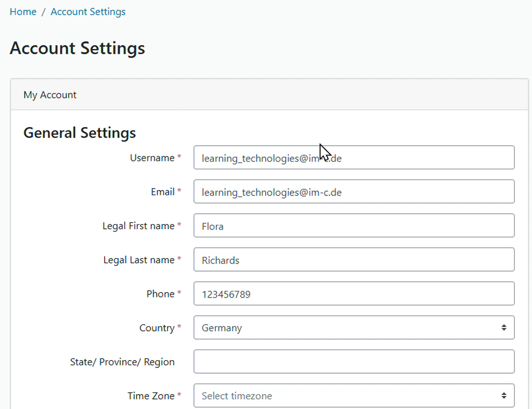Focus the Email input field
The image size is (532, 409).
tap(354, 192)
